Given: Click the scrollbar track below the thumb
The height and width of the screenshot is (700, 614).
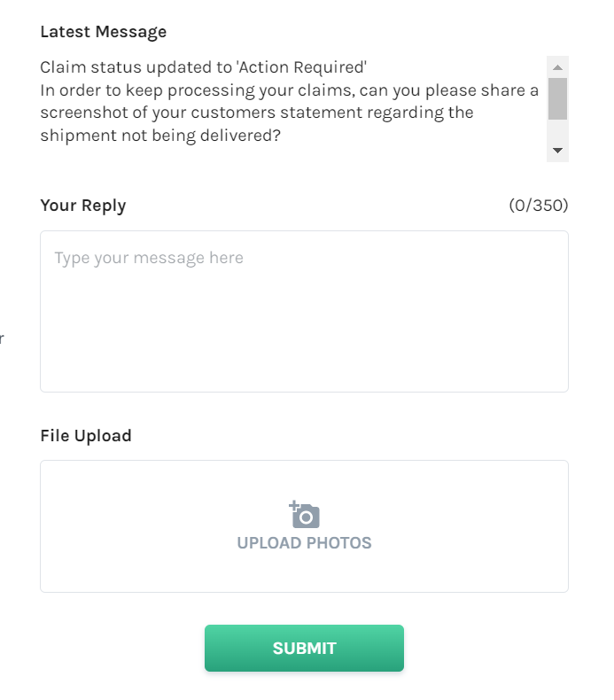Looking at the screenshot, I should [557, 130].
